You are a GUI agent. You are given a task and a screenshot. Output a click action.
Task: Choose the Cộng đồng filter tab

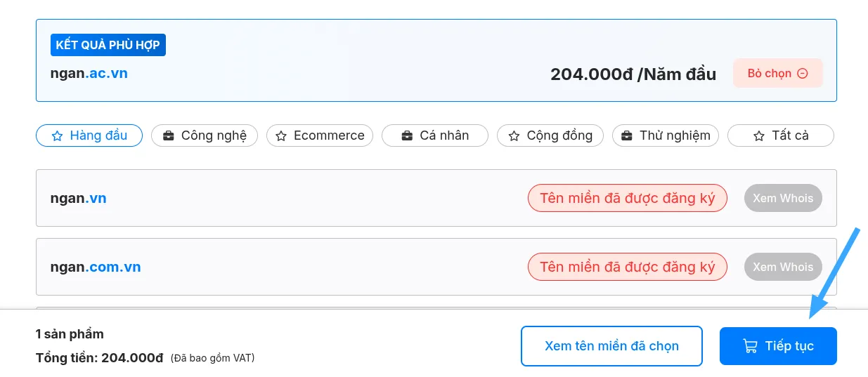click(x=550, y=135)
